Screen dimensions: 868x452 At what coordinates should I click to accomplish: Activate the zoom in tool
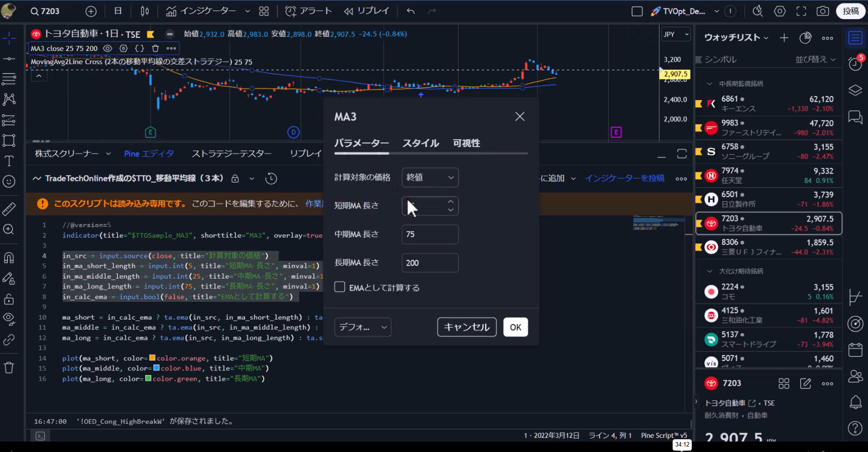coord(9,229)
